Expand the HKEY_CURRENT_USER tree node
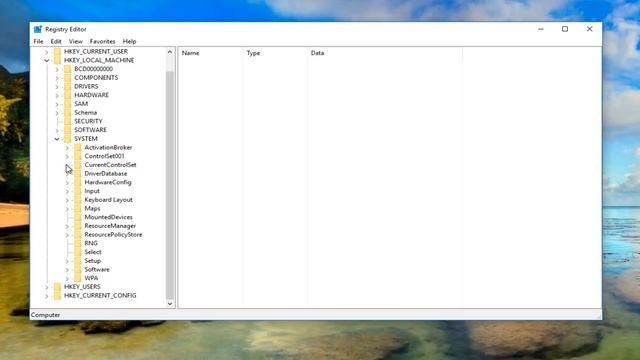Screen dimensions: 640x360 (47, 52)
